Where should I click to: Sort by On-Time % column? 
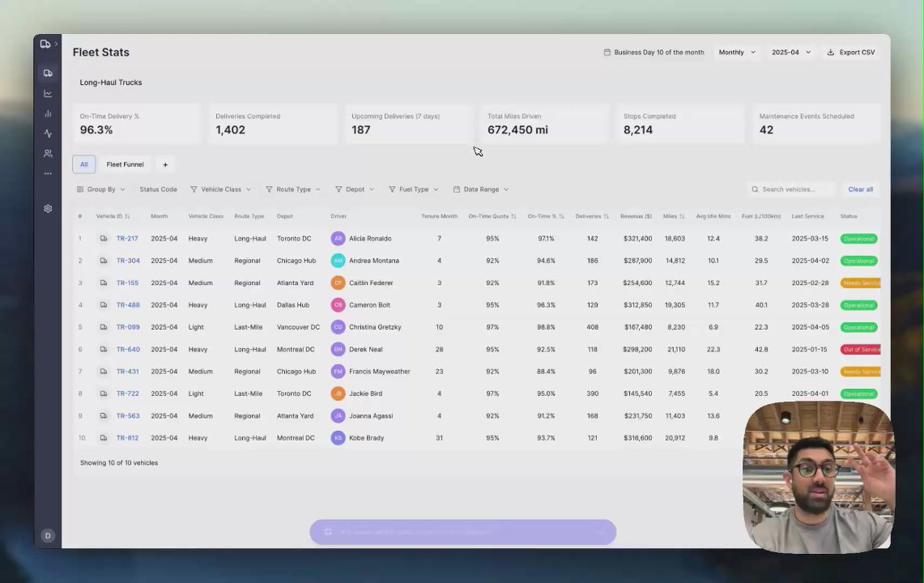pyautogui.click(x=546, y=216)
